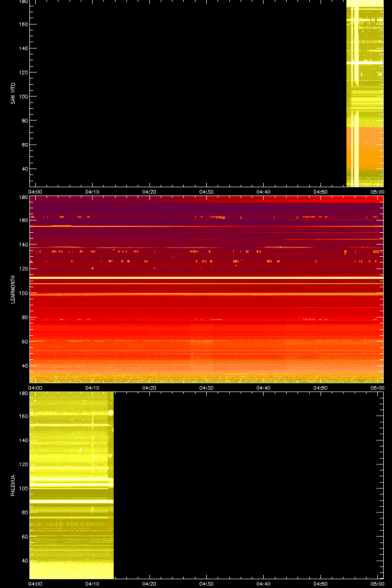Pick the 180 tick in LEARMONTH panel

click(x=23, y=197)
